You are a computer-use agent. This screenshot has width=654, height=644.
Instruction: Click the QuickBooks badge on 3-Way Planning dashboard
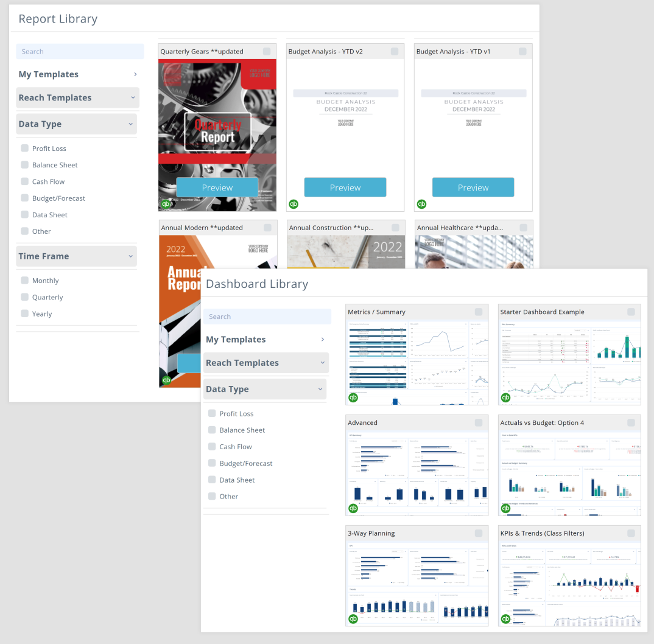point(353,618)
